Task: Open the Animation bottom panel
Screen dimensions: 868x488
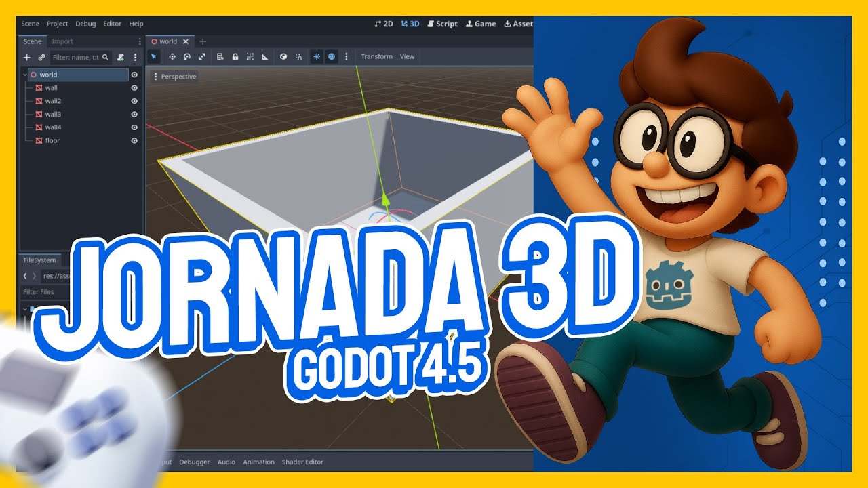Action: [259, 462]
